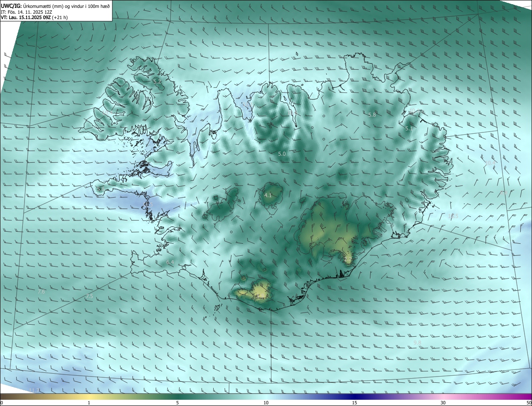Click the 30 tick label on the color scale

click(x=443, y=403)
